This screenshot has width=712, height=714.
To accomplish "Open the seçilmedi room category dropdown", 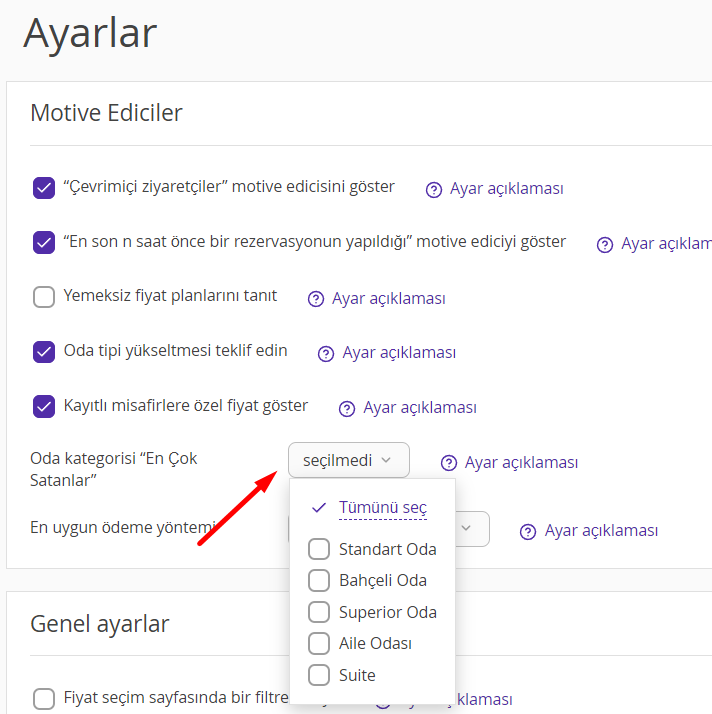I will click(349, 460).
